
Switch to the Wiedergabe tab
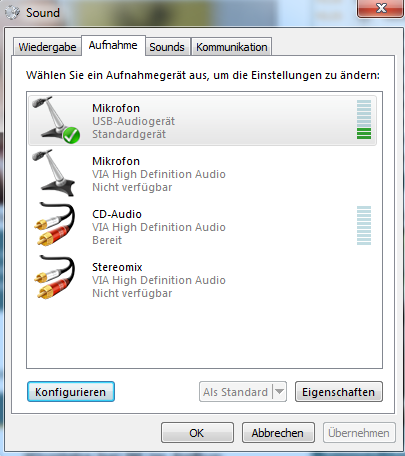(x=47, y=47)
